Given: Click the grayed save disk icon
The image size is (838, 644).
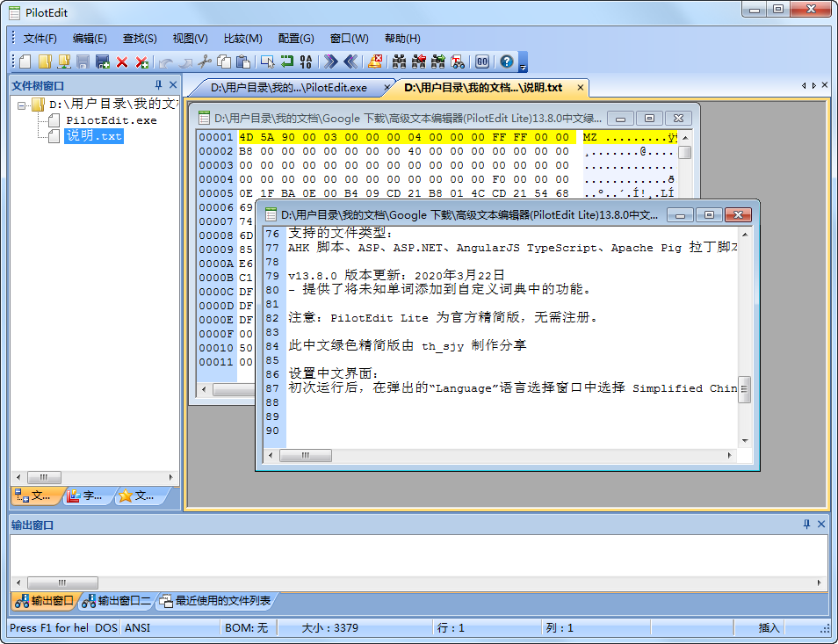Looking at the screenshot, I should coord(83,62).
